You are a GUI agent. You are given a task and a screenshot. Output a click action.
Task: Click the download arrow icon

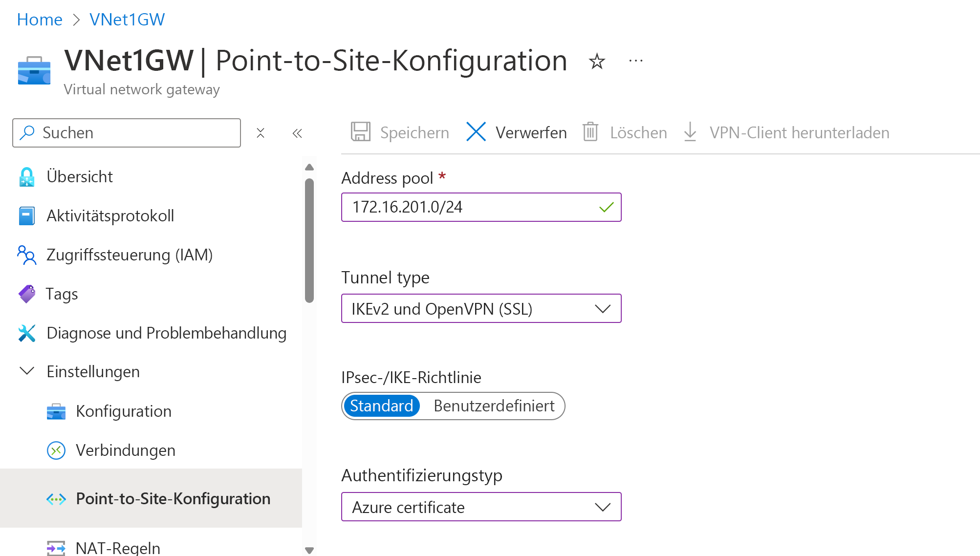690,132
